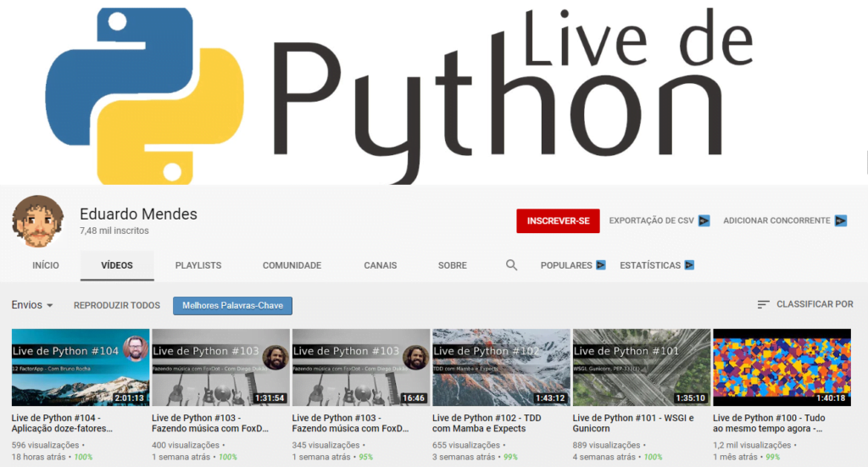Screen dimensions: 868x467
Task: Click the channel search magnifier icon
Action: click(511, 265)
